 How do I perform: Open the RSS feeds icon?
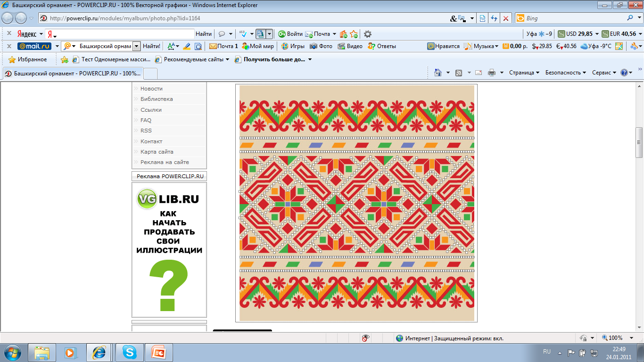pyautogui.click(x=458, y=73)
